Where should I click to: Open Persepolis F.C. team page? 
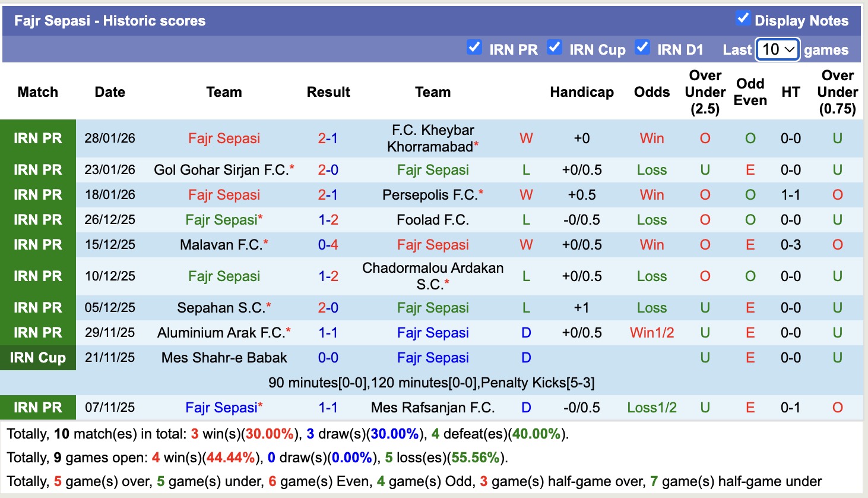[430, 195]
